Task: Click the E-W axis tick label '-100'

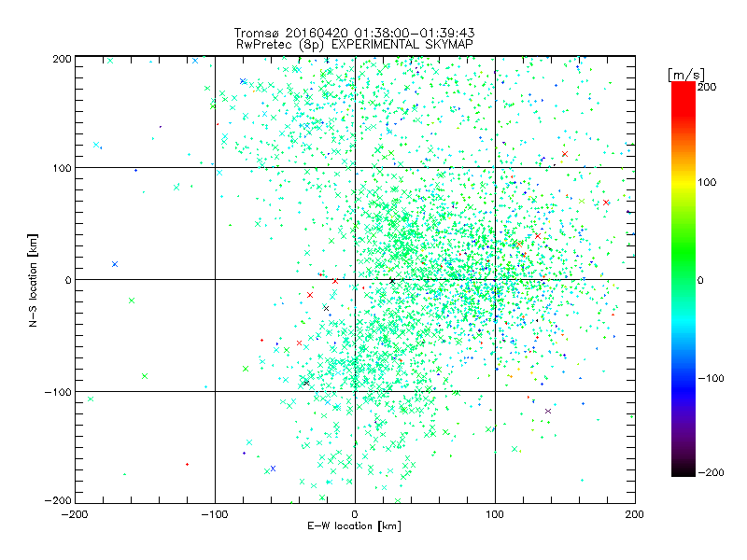Action: point(215,514)
